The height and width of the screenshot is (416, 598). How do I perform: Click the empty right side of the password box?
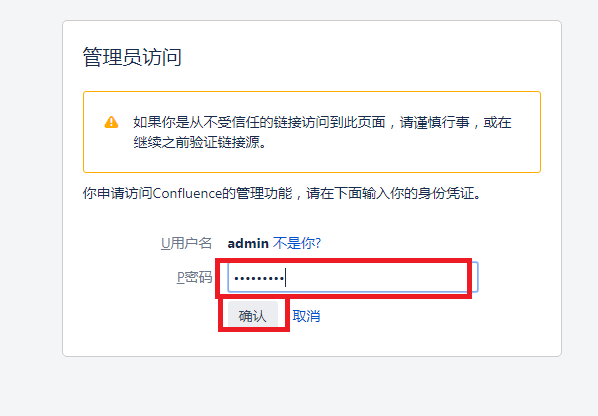point(381,277)
